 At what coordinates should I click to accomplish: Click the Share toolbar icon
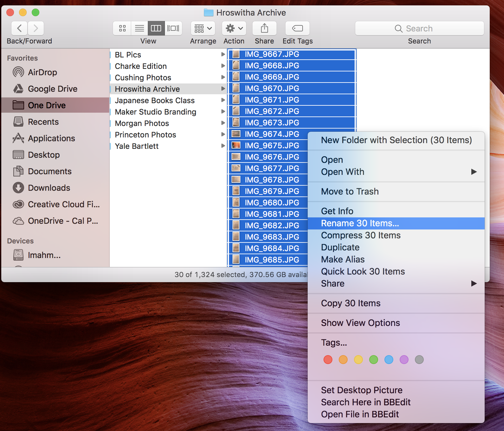(265, 28)
